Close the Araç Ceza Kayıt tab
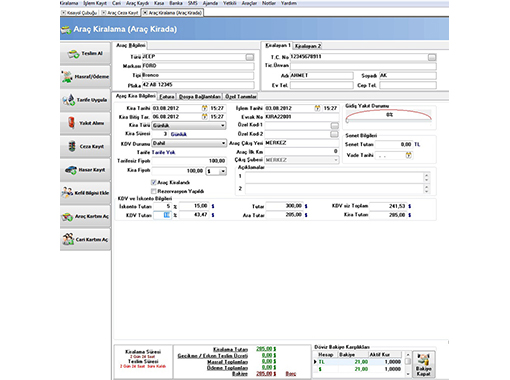Viewport: 510px width, 380px height. 104,13
